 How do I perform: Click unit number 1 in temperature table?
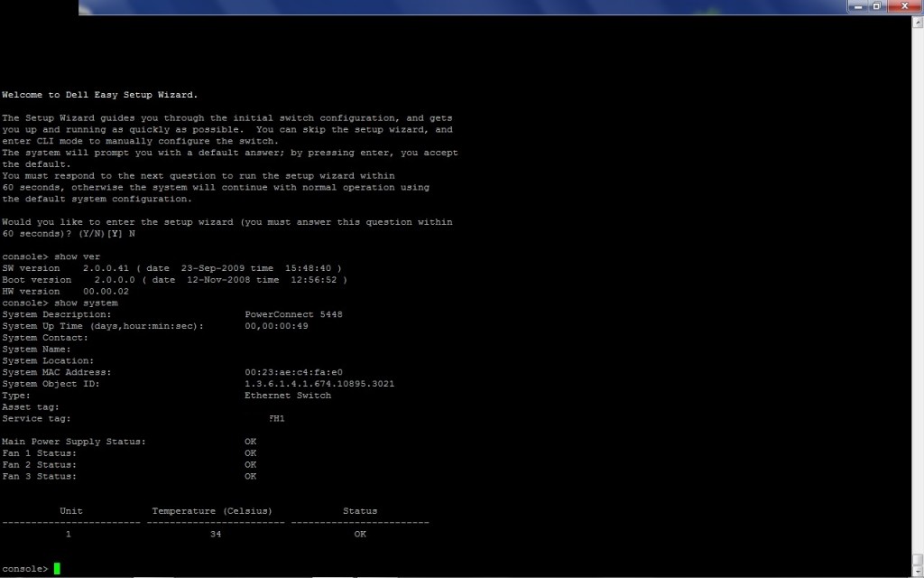pyautogui.click(x=69, y=535)
